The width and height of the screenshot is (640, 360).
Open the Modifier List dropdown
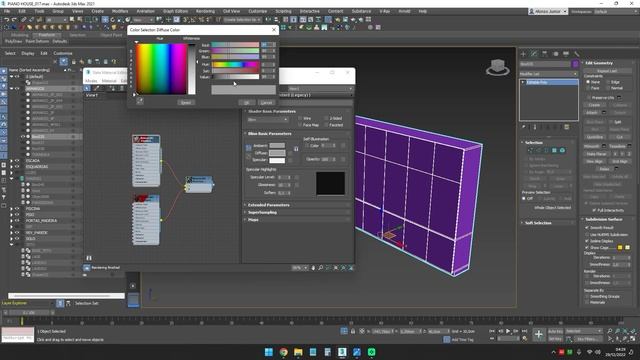[549, 74]
